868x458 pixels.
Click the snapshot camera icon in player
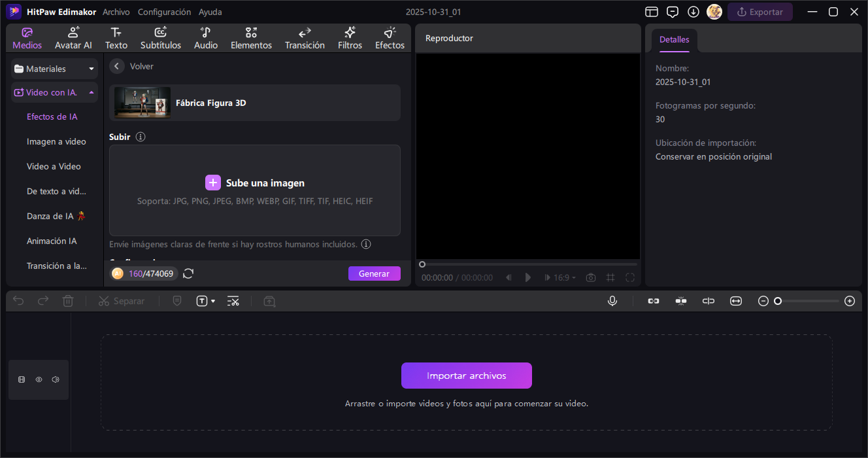click(x=591, y=277)
